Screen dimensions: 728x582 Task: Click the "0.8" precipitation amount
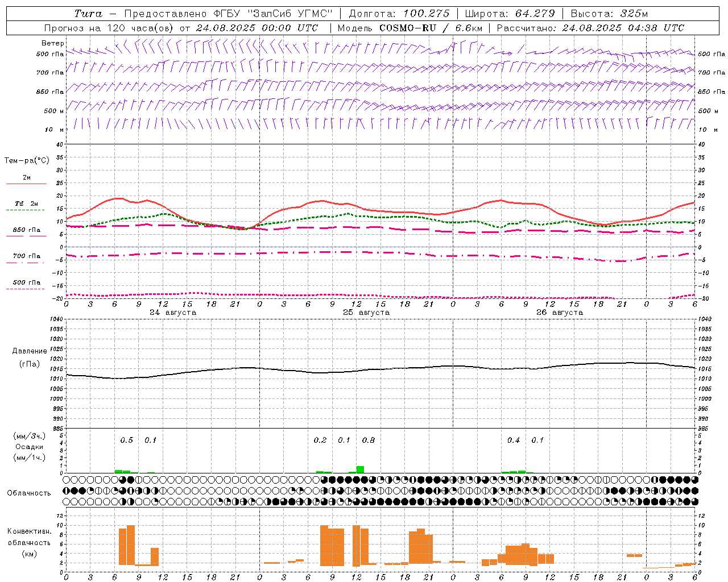coord(369,440)
